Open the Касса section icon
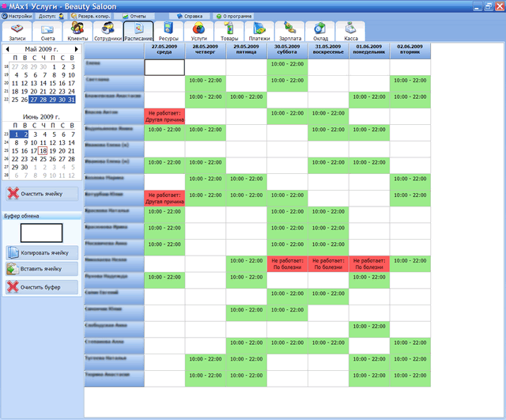The height and width of the screenshot is (420, 506). [x=351, y=32]
